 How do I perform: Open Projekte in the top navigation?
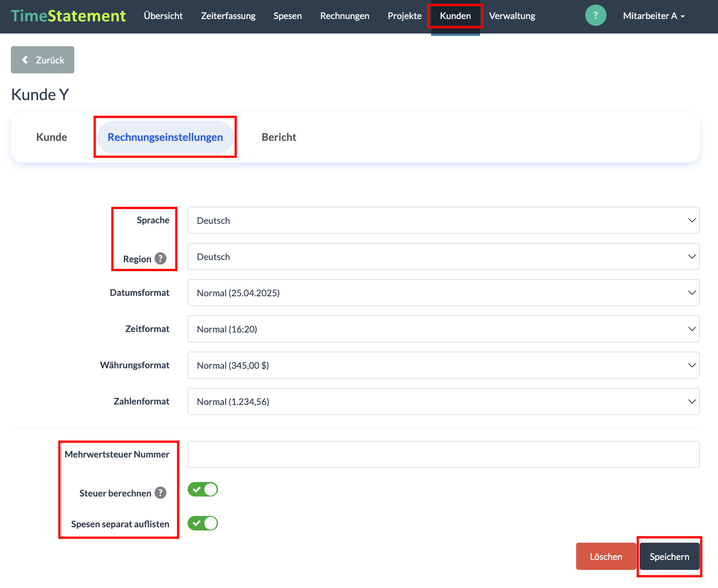404,16
